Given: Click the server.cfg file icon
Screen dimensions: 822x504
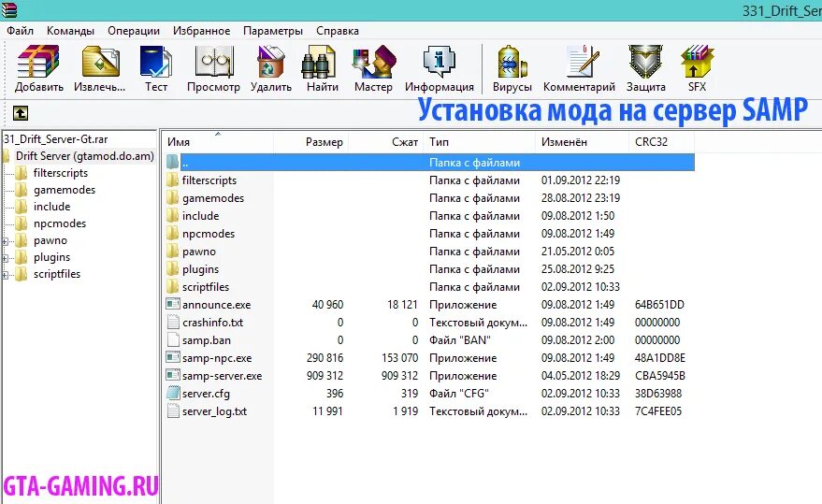Looking at the screenshot, I should coord(172,394).
